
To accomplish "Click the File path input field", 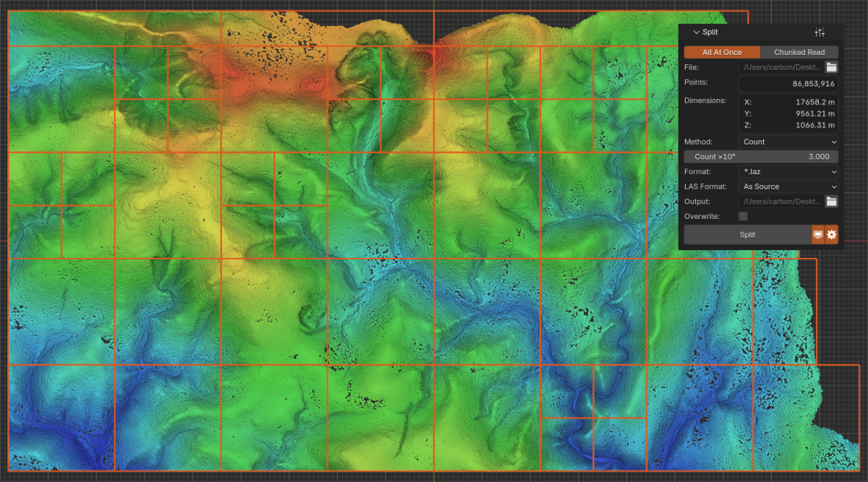I will pos(781,67).
